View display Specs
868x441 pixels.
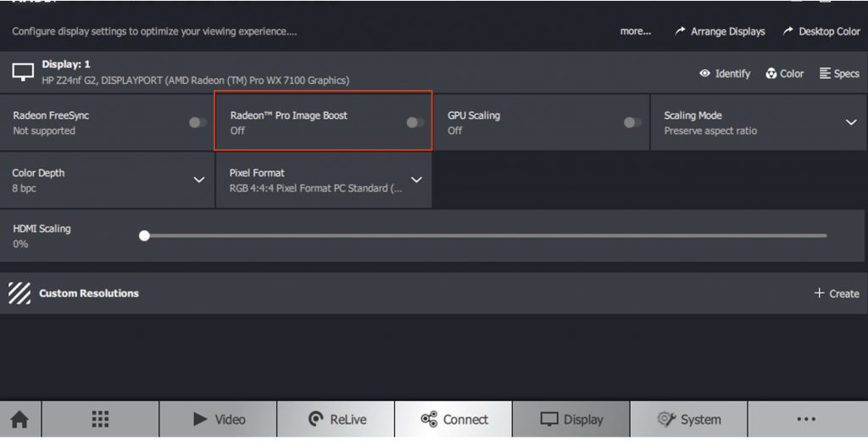coord(839,74)
